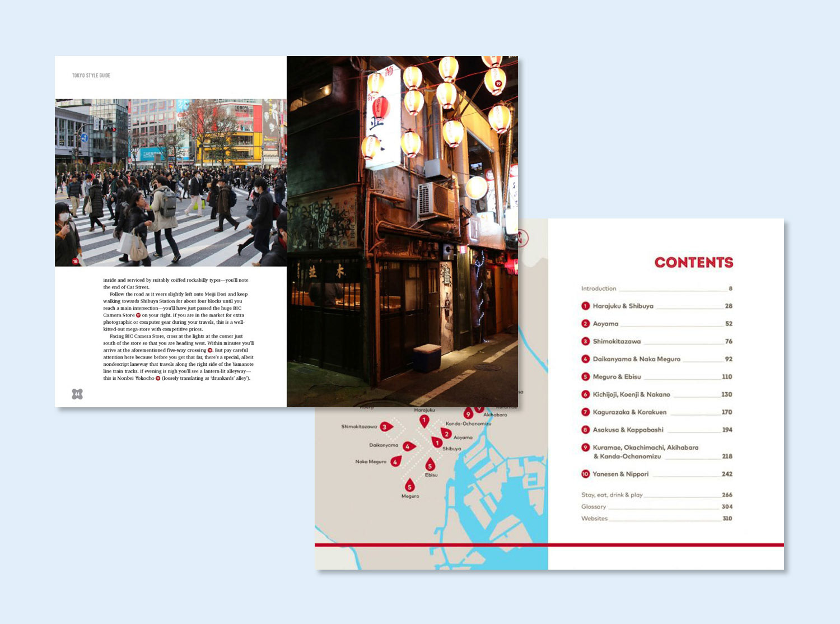Viewport: 840px width, 624px height.
Task: Click the 'Shimokitazawa' label on the map
Action: [x=359, y=427]
